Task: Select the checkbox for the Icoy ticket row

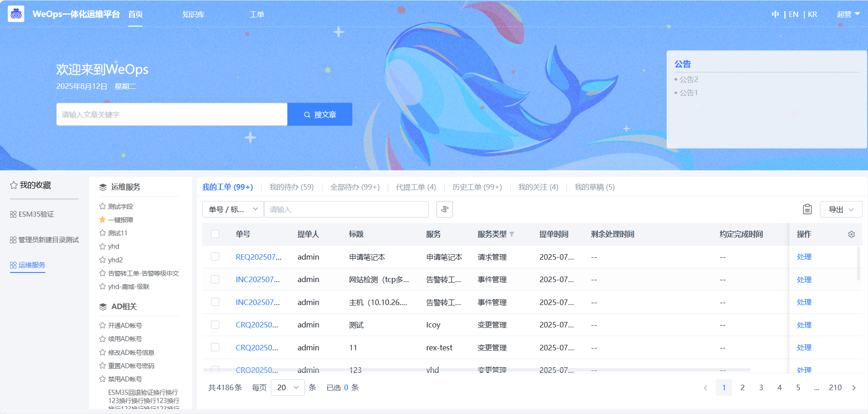Action: click(215, 325)
